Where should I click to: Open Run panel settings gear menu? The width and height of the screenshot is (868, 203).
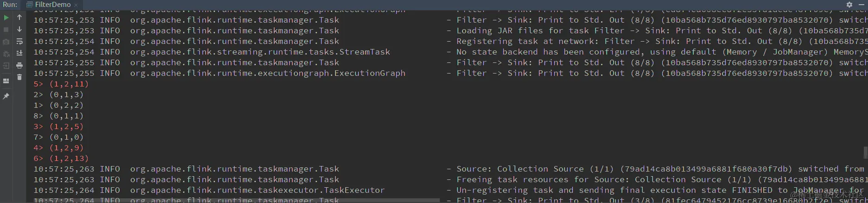(x=849, y=5)
